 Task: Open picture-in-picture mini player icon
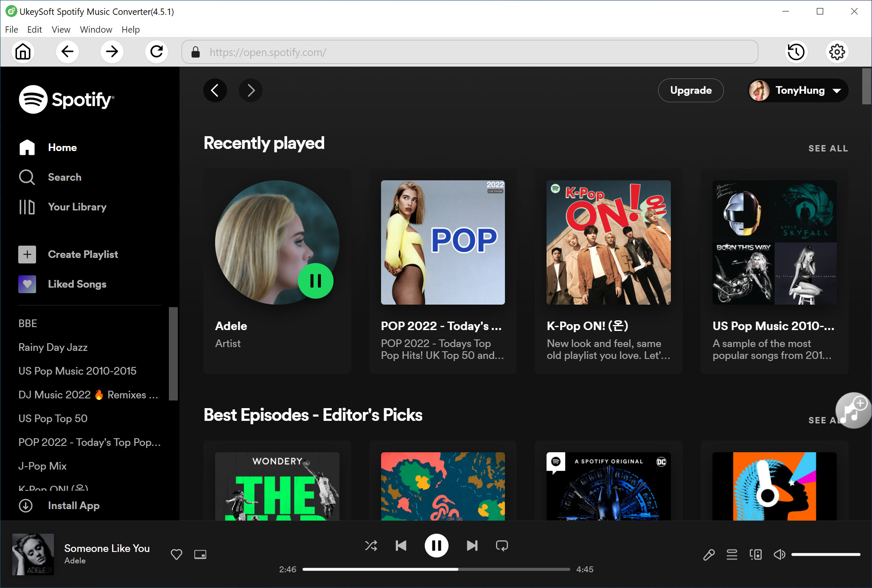(x=200, y=554)
